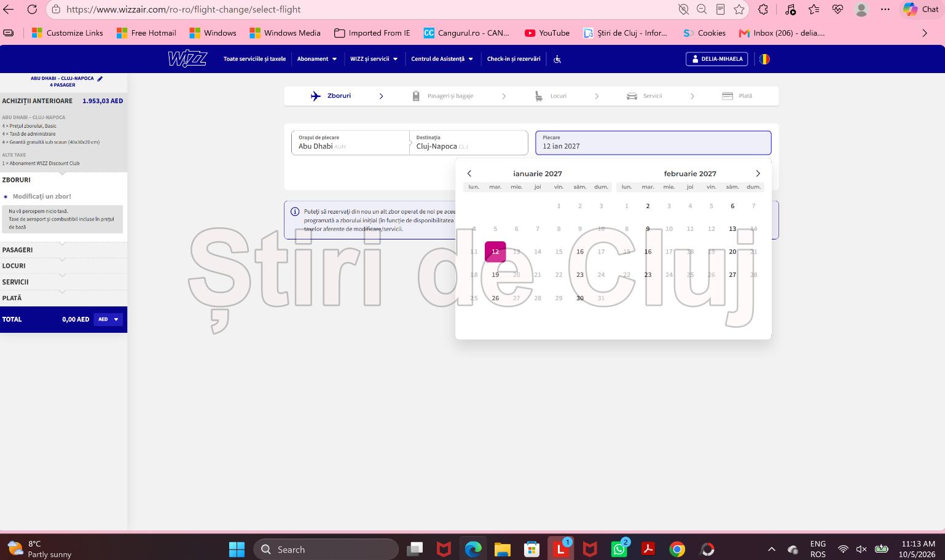Open the Știri de Cluj bookmark
This screenshot has height=560, width=945.
coord(625,33)
